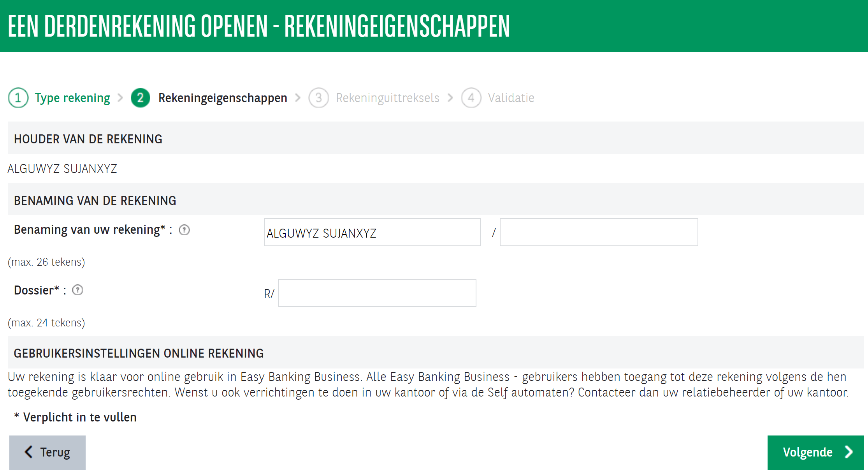Open Rekeninguittreksels step
Viewport: 868px width, 476px height.
pyautogui.click(x=387, y=98)
